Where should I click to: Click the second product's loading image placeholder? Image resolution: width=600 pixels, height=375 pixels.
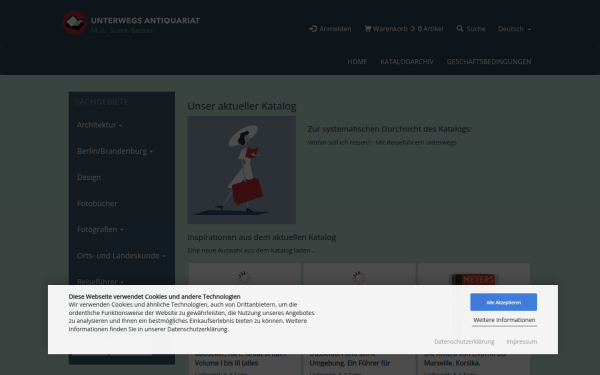(x=359, y=277)
